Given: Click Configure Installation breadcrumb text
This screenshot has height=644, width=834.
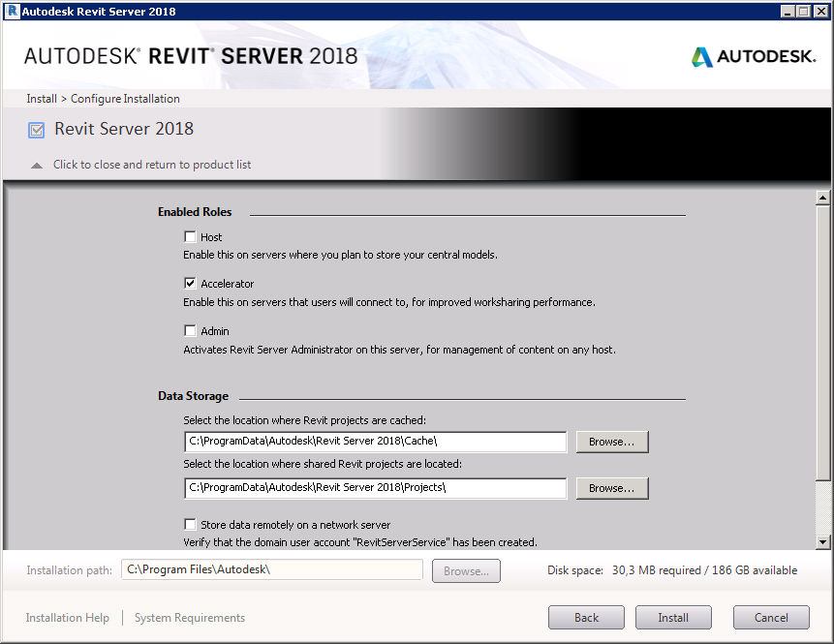Looking at the screenshot, I should (x=125, y=99).
